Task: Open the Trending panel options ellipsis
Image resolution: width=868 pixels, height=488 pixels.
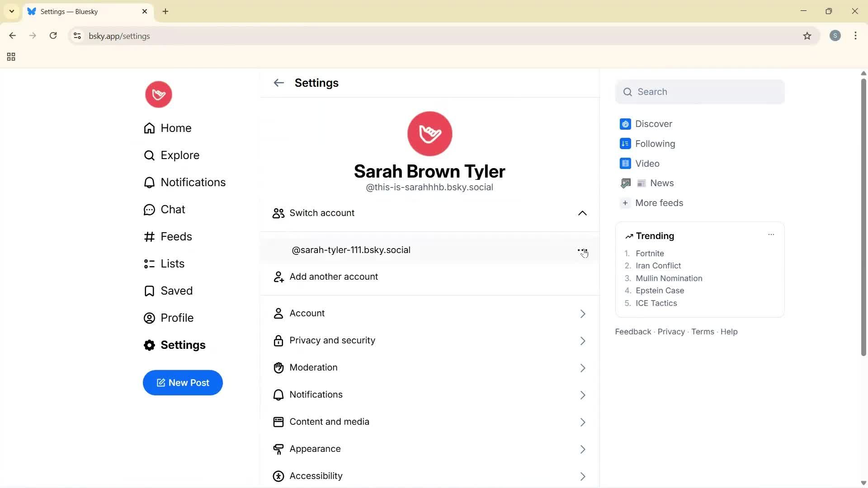Action: (771, 235)
